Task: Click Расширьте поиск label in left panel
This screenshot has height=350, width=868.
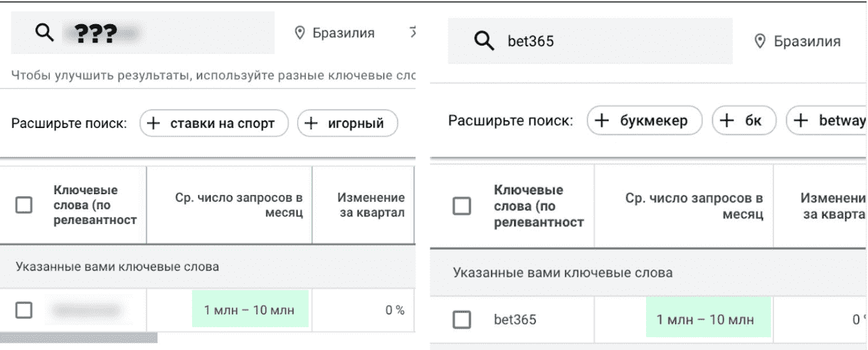Action: click(x=69, y=123)
